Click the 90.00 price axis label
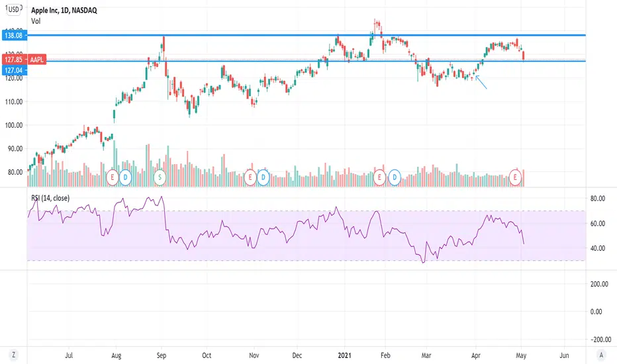Image resolution: width=617 pixels, height=364 pixels. click(x=15, y=149)
